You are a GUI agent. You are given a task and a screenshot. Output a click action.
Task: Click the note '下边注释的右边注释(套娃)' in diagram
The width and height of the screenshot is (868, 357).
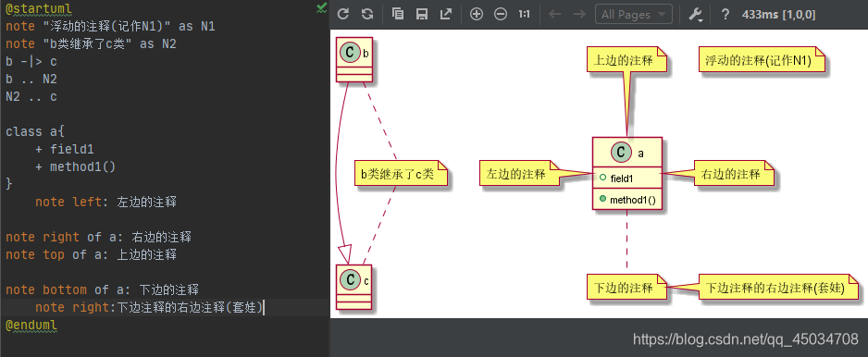(x=779, y=288)
